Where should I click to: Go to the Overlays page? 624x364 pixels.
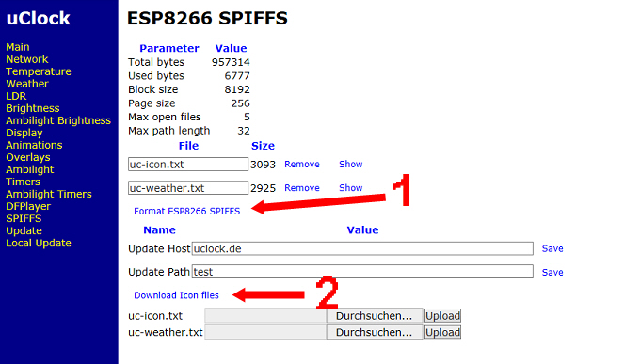click(x=28, y=157)
